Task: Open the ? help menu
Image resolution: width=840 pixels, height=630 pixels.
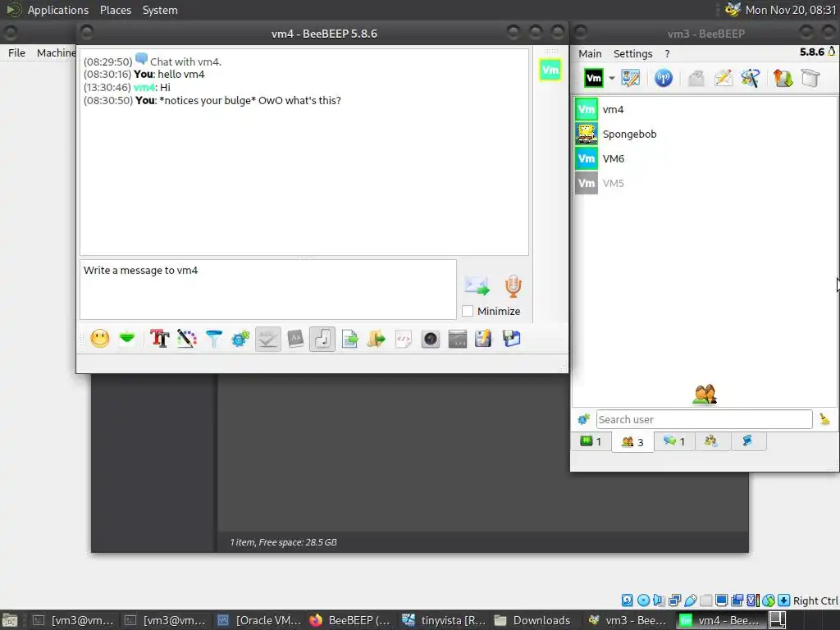Action: click(667, 53)
